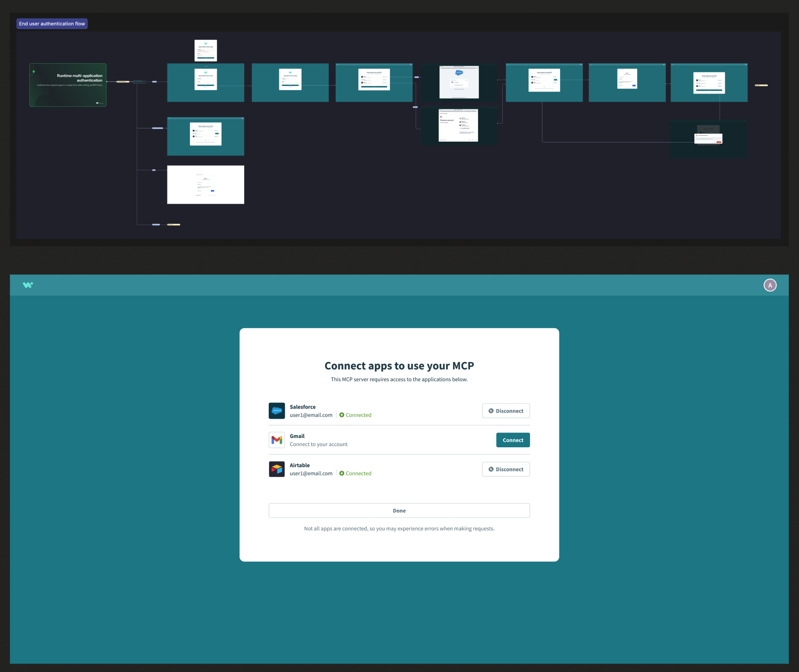Open the Salesforce login frame in the flow

(459, 82)
